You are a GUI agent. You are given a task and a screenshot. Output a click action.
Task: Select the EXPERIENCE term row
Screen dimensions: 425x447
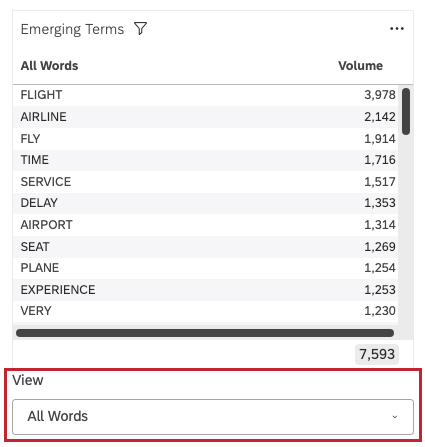click(x=205, y=290)
